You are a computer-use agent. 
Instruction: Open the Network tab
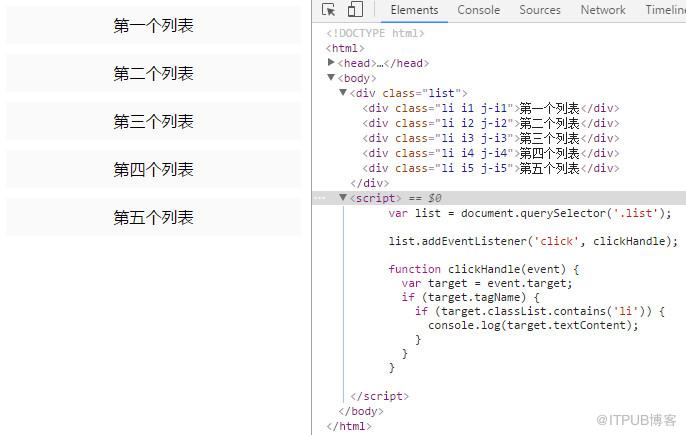tap(602, 10)
